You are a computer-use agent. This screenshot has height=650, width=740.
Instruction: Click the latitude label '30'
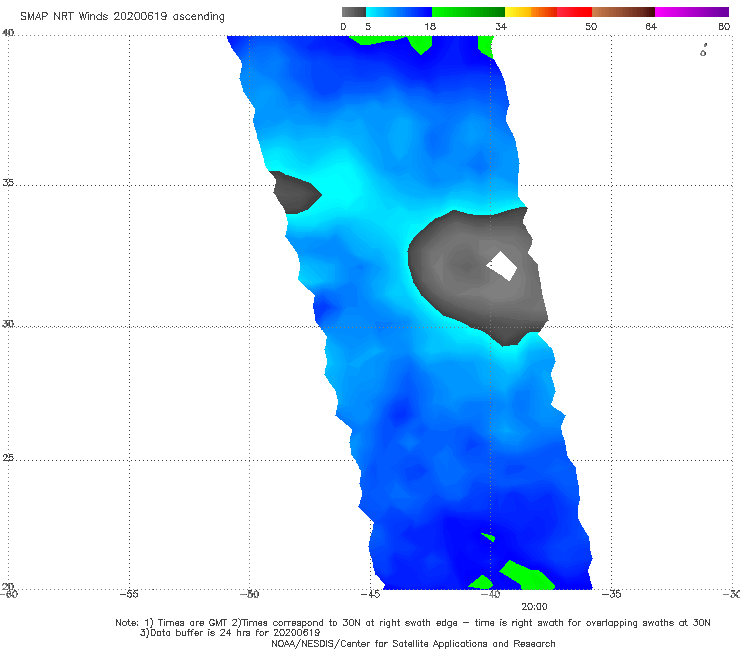8,324
